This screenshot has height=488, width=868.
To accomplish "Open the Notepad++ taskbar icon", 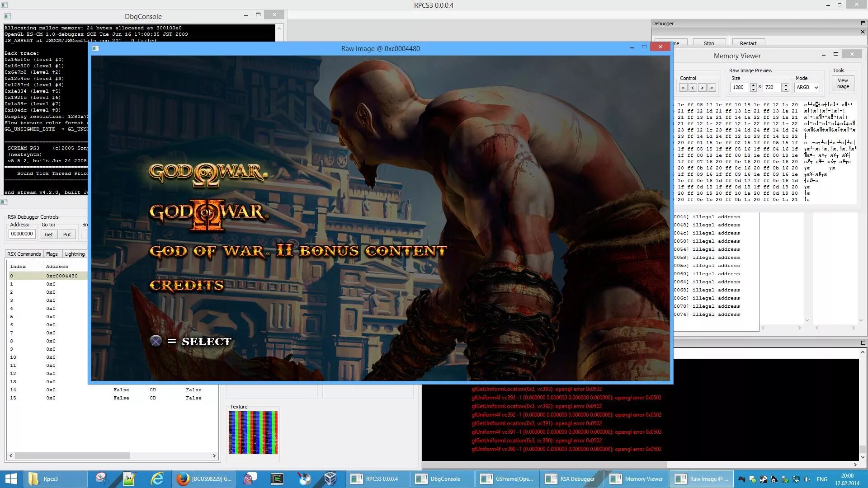I will tap(129, 479).
